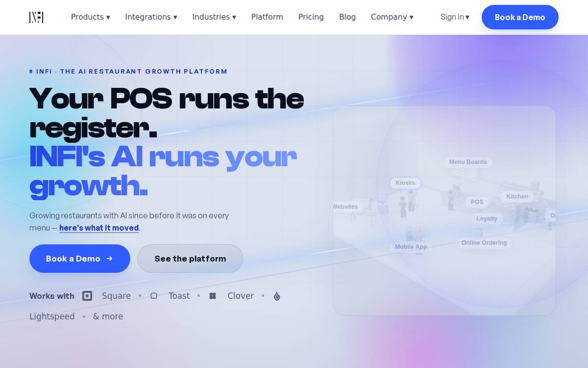This screenshot has height=368, width=588.
Task: Select the POS label in illustration
Action: (477, 202)
